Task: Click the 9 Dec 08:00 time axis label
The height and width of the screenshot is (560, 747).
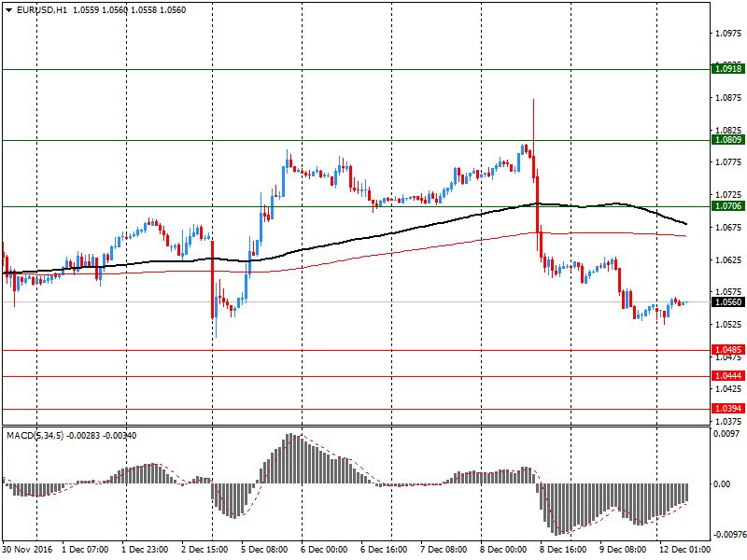Action: point(623,550)
